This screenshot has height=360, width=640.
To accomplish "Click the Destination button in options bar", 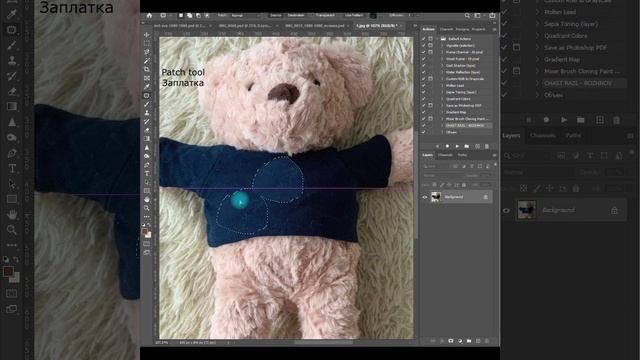I will (x=296, y=16).
